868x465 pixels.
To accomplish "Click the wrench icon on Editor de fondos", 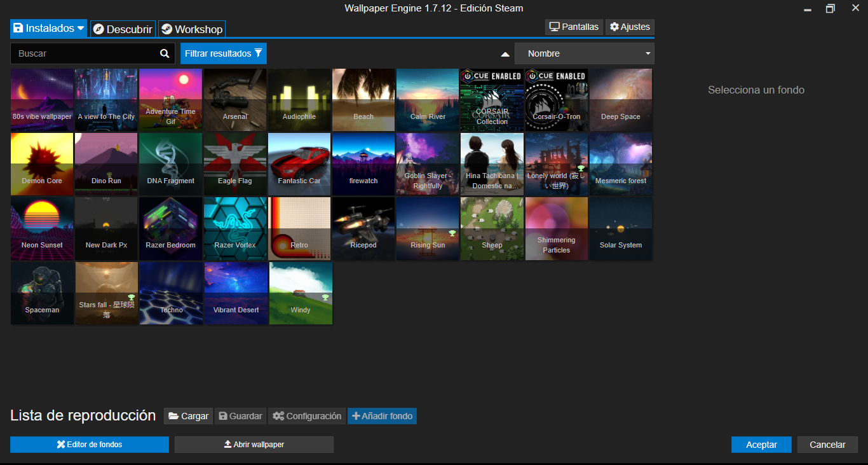I will 60,444.
